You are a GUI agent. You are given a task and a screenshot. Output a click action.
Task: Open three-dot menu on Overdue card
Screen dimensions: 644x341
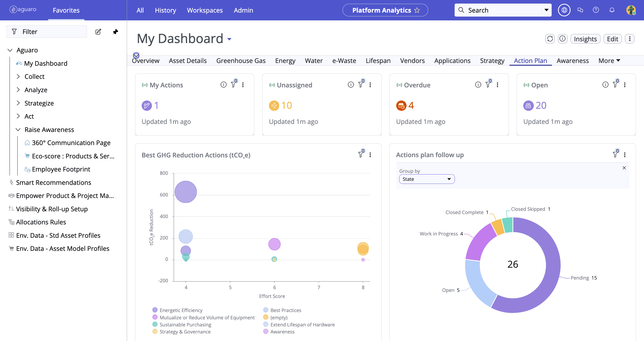coord(497,85)
